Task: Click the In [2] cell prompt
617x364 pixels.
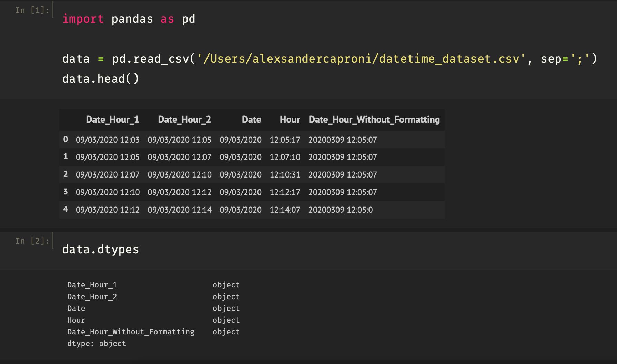Action: tap(32, 241)
